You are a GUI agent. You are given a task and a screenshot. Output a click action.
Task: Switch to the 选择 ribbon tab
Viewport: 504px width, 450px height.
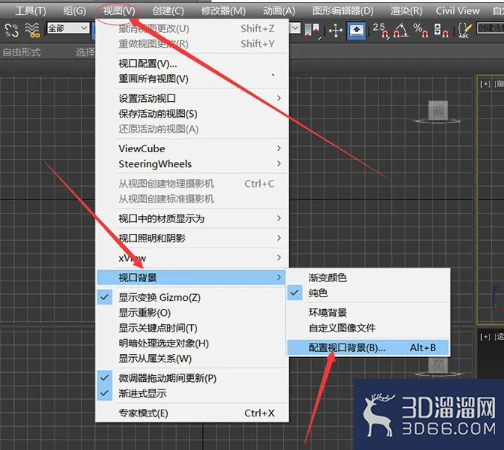[85, 52]
